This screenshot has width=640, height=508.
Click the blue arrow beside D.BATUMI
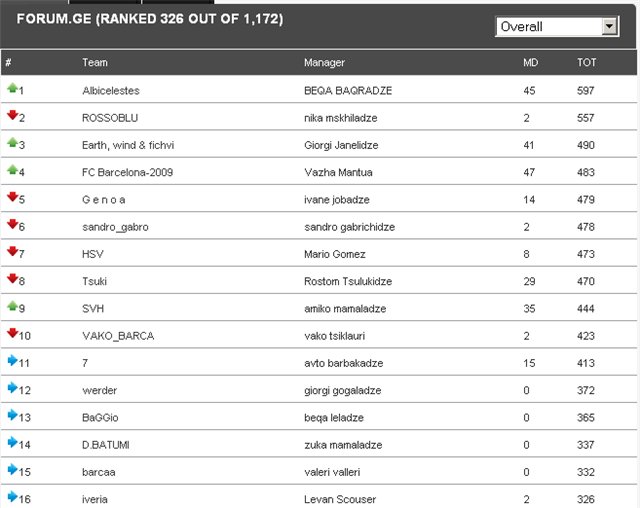tap(12, 442)
